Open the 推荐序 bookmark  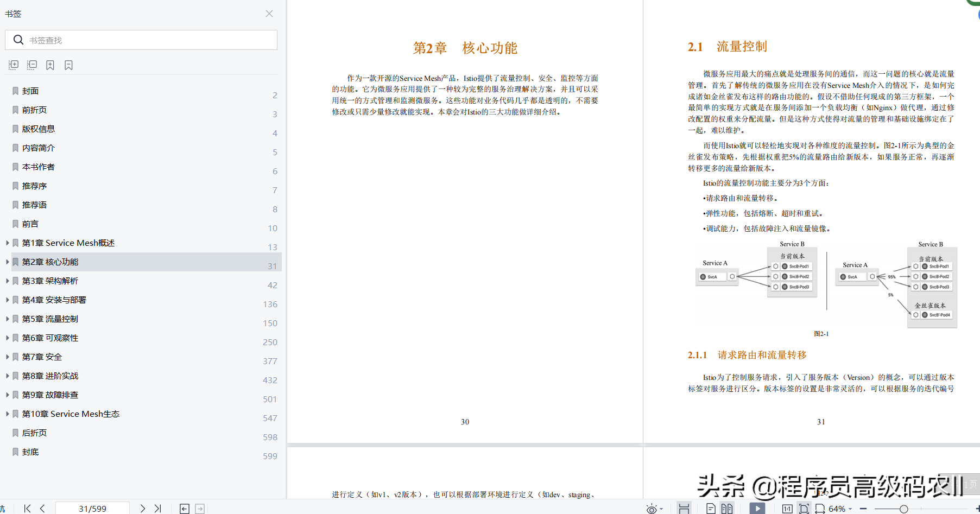[34, 186]
